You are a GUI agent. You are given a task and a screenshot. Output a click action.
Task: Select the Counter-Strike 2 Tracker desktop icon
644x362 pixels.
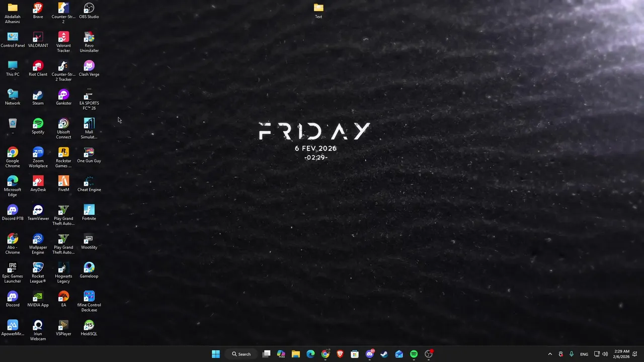point(63,71)
